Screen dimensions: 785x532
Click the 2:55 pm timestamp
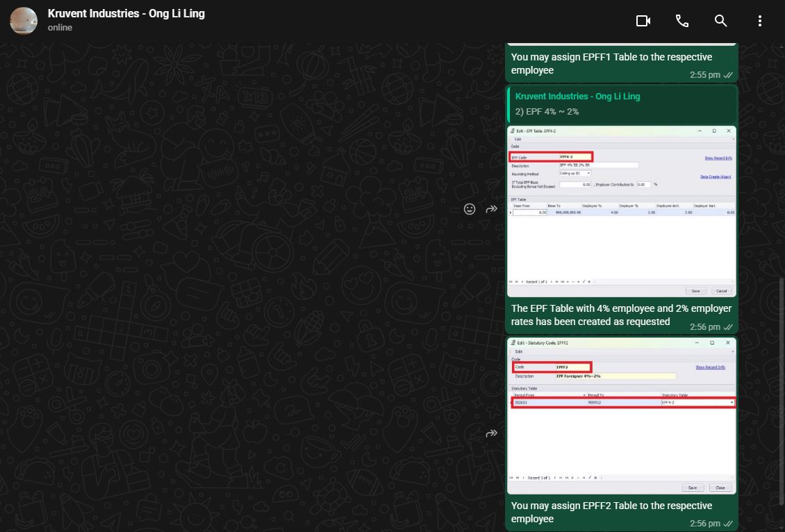pos(704,74)
